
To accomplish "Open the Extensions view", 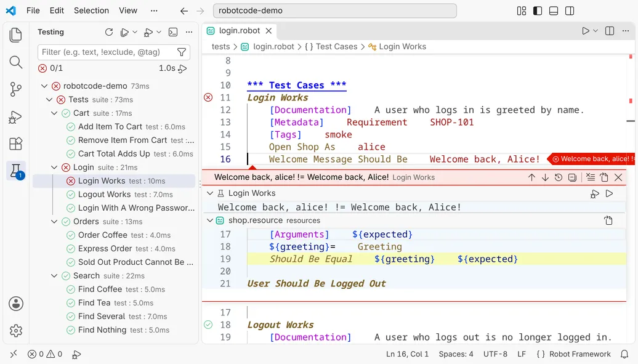I will tap(15, 144).
